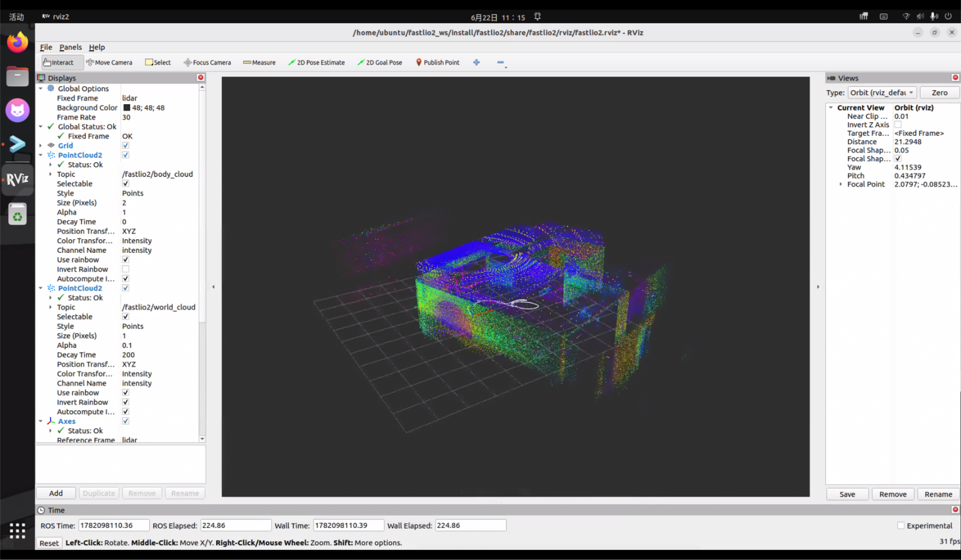961x560 pixels.
Task: Click the Background Color swatch
Action: tap(126, 108)
